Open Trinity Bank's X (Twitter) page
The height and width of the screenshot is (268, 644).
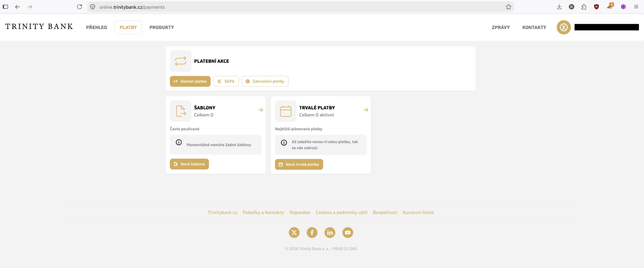pos(294,233)
